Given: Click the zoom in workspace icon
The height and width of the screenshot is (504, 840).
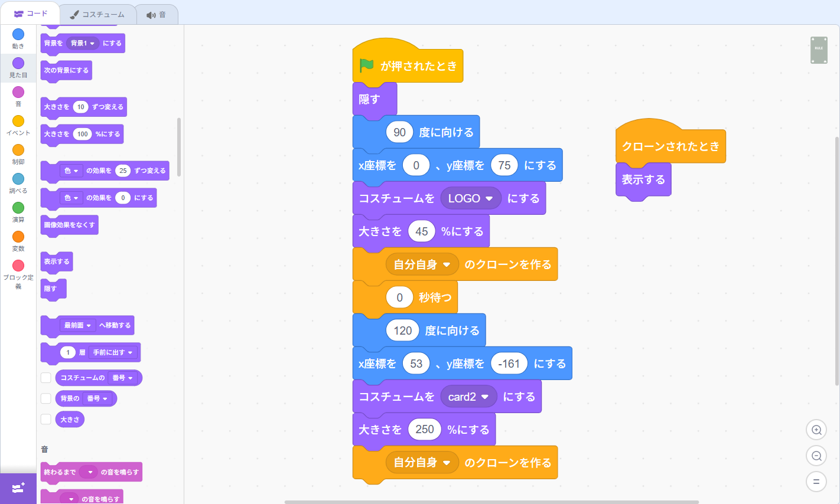Looking at the screenshot, I should coord(816,430).
